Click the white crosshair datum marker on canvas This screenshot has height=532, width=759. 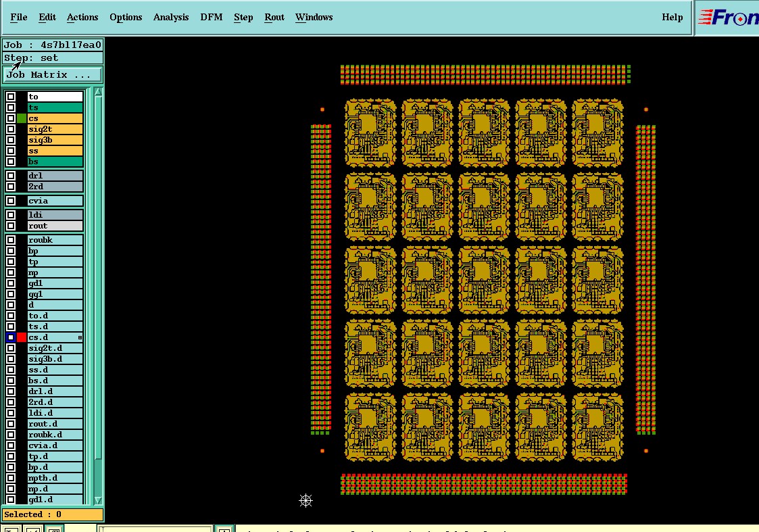305,500
